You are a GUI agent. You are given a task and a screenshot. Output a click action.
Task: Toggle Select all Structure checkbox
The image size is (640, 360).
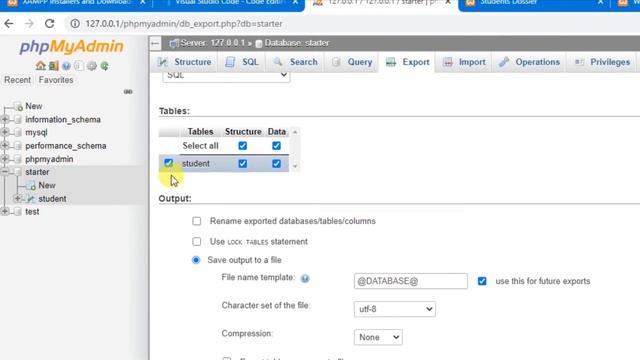[242, 146]
